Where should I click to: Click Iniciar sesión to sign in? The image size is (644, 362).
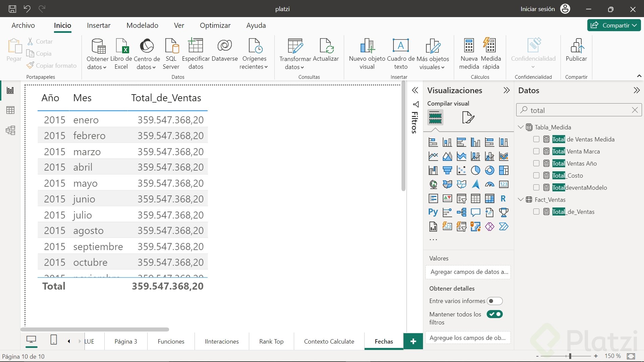point(537,9)
